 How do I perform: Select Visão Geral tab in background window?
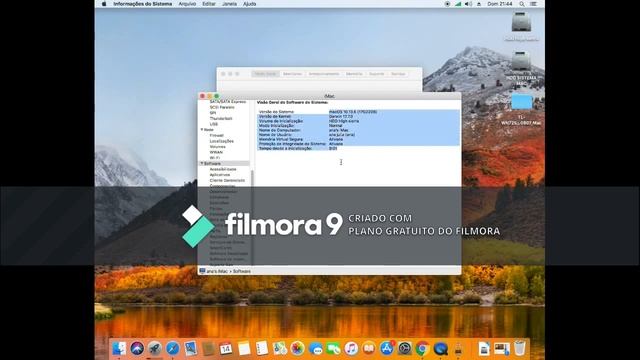click(266, 74)
